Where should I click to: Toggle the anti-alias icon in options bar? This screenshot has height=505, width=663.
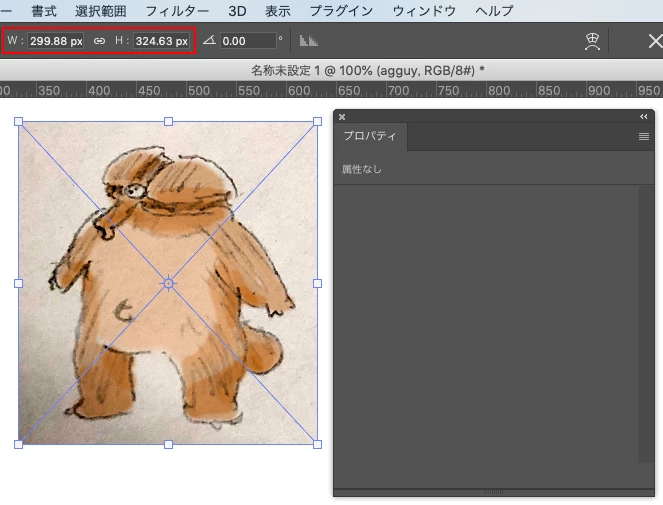point(309,41)
